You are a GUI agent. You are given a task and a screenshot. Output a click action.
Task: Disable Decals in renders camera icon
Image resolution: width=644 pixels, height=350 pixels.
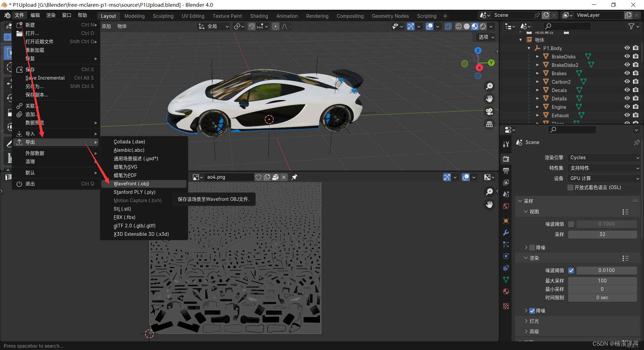(x=636, y=90)
